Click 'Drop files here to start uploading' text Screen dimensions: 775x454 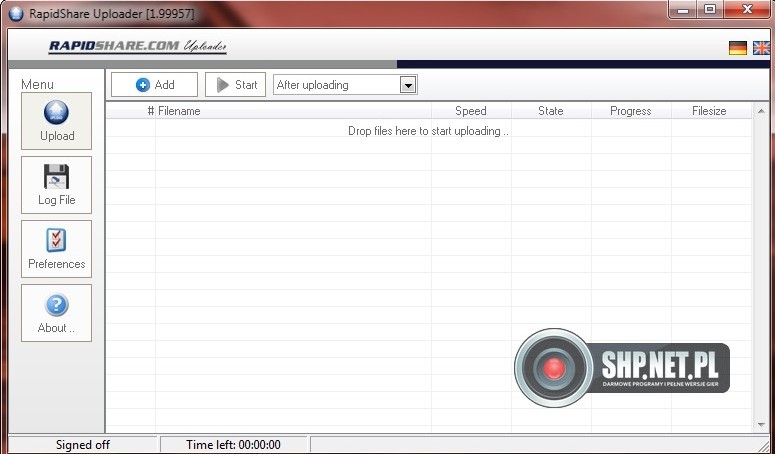click(x=429, y=131)
